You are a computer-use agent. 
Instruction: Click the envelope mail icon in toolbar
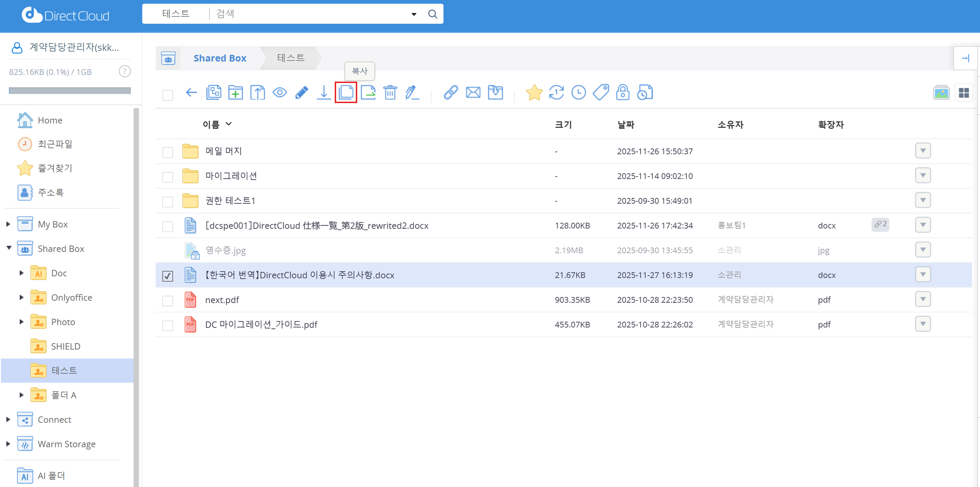[473, 92]
